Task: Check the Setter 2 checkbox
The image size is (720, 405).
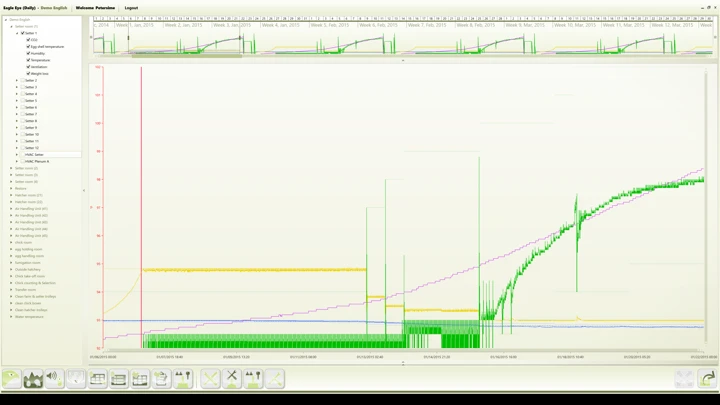Action: tap(22, 80)
